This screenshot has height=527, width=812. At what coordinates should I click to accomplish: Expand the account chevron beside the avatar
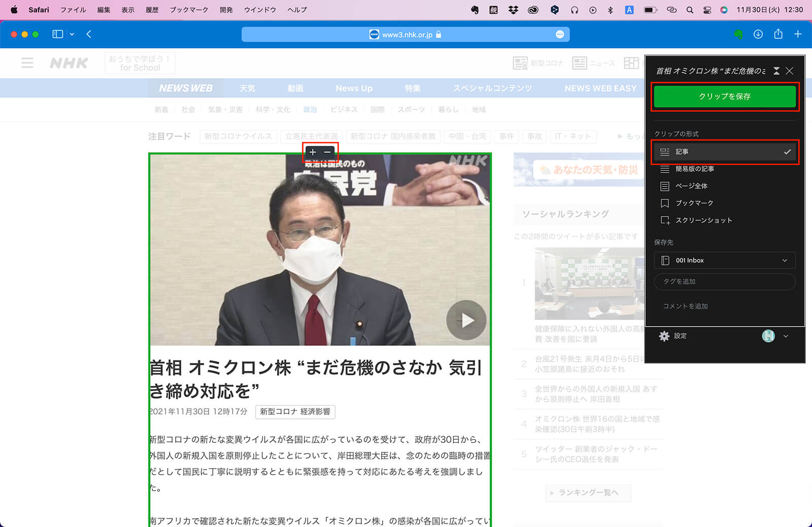(x=786, y=336)
